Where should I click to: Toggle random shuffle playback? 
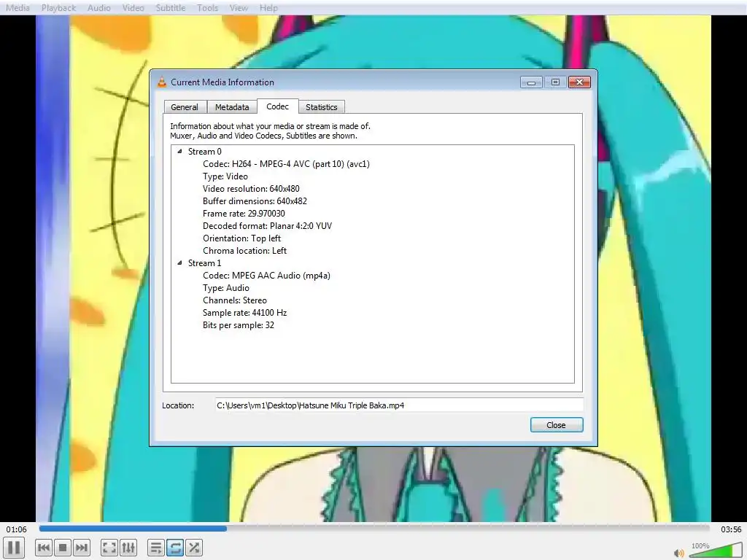(194, 548)
